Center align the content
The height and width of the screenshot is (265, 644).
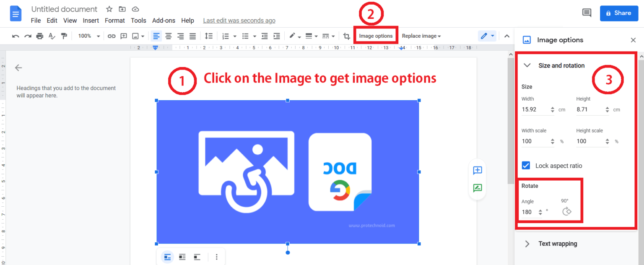tap(168, 36)
